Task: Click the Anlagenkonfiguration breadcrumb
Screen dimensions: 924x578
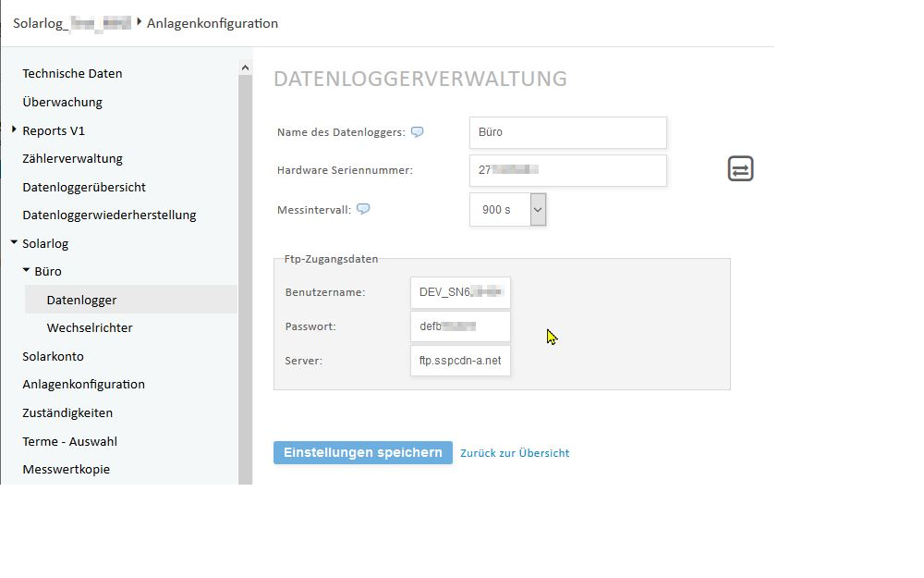Action: pyautogui.click(x=213, y=23)
